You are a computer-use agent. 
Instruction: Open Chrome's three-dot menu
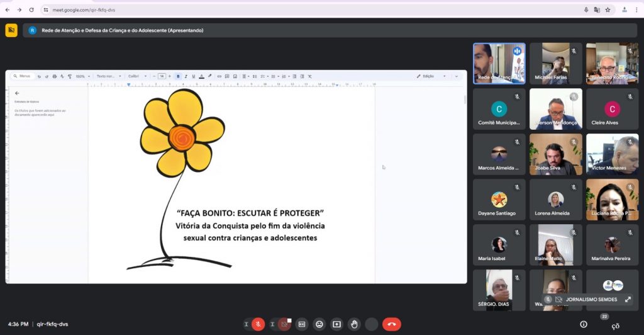click(637, 10)
